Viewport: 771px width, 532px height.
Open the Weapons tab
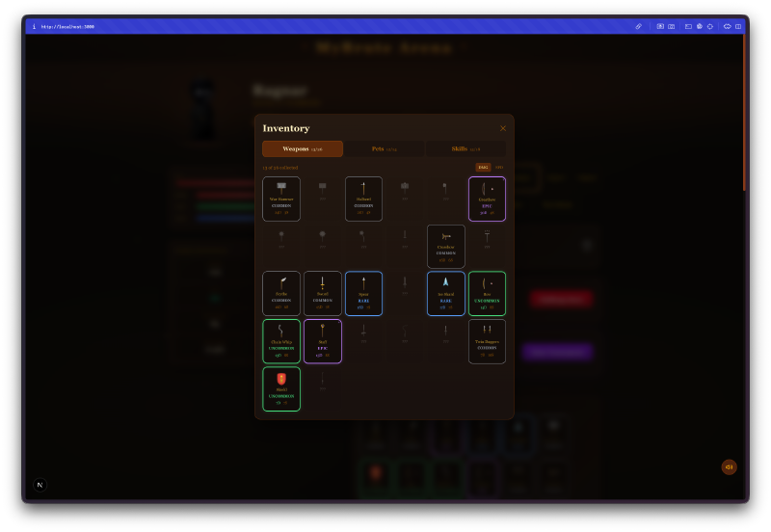[303, 149]
